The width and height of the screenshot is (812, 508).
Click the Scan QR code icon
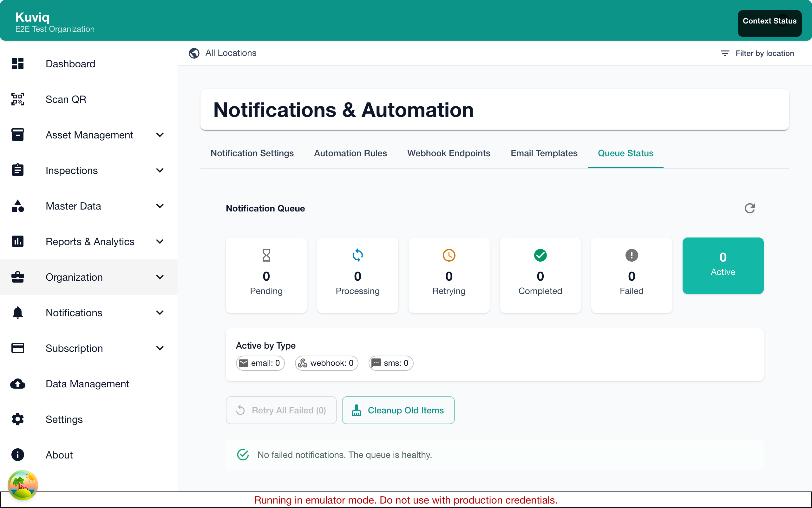(x=18, y=99)
